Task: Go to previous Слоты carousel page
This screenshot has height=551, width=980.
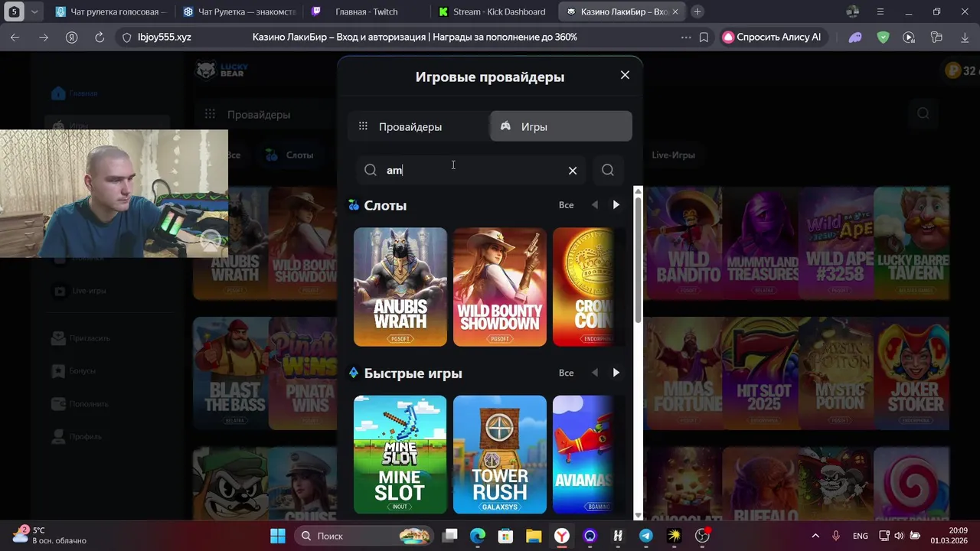Action: point(595,205)
